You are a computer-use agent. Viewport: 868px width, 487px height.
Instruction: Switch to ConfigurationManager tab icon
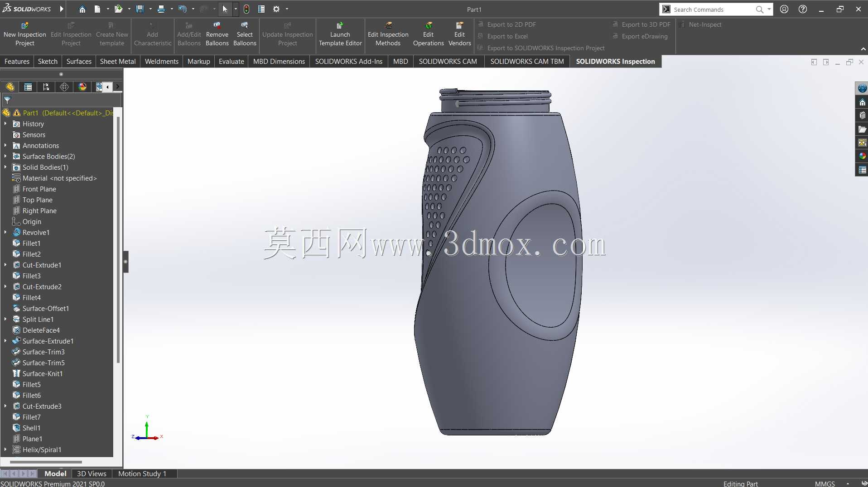click(46, 87)
